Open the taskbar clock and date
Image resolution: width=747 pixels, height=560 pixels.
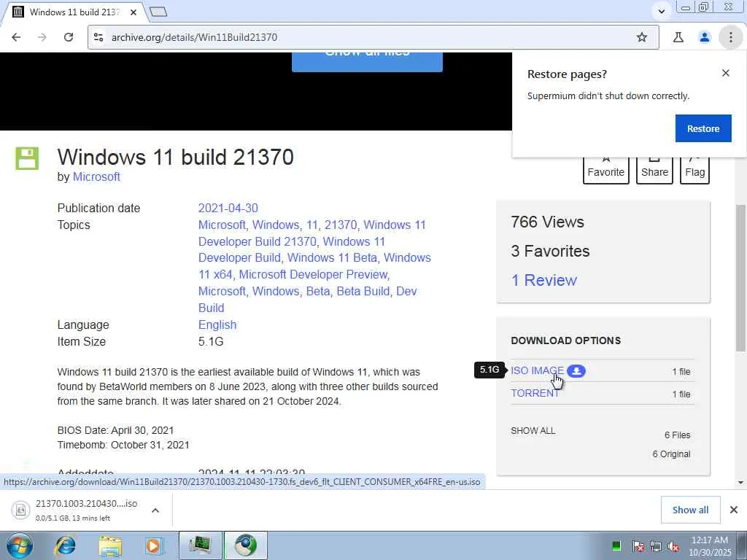710,545
